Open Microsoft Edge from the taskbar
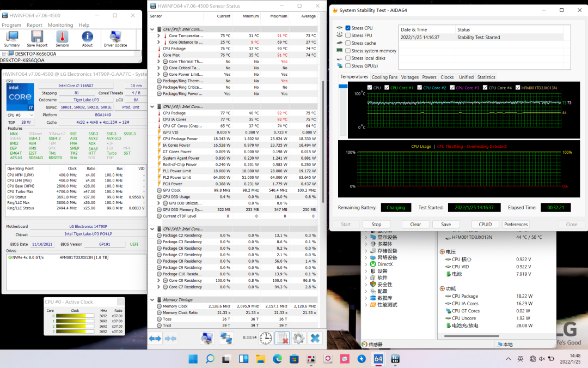Image resolution: width=588 pixels, height=368 pixels. [277, 359]
